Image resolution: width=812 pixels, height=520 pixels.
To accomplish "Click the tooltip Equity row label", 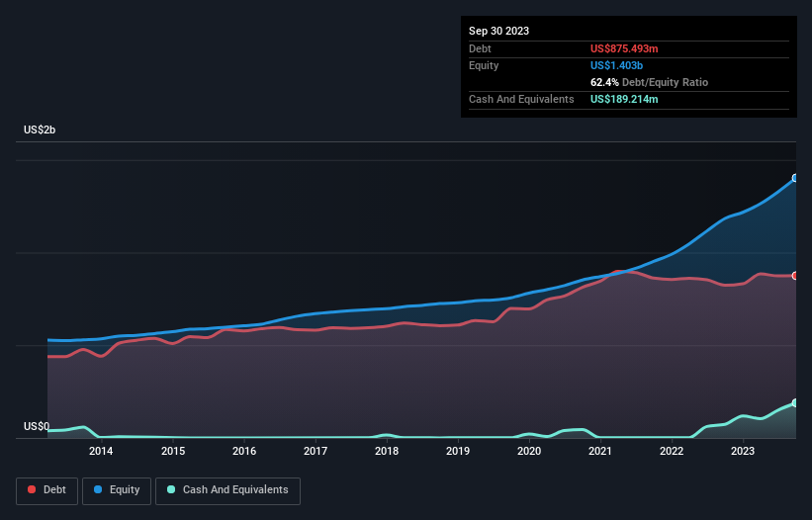I will click(484, 65).
